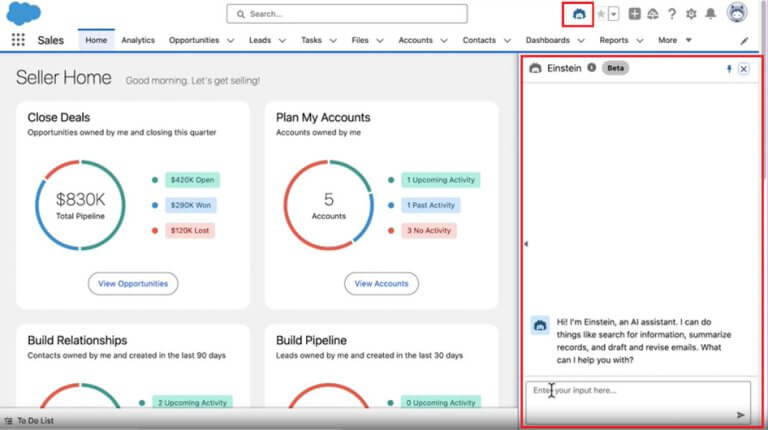
Task: Open the Global Actions plus icon
Action: (x=634, y=14)
